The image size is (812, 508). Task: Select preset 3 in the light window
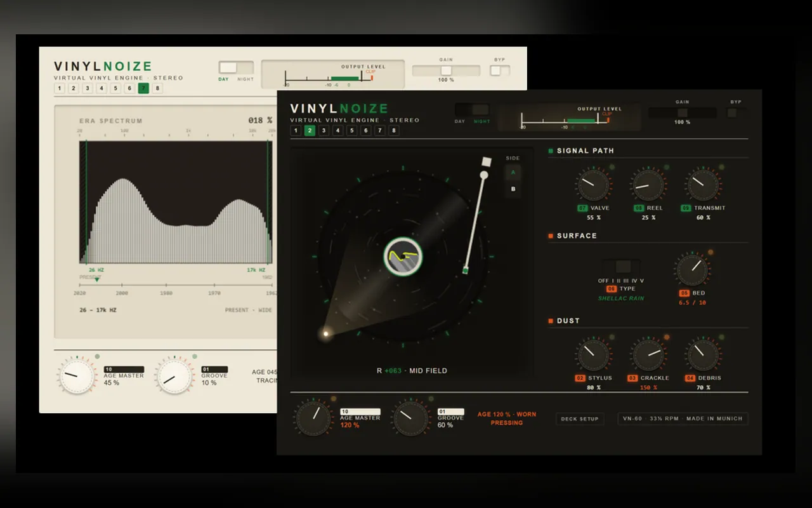pos(88,88)
